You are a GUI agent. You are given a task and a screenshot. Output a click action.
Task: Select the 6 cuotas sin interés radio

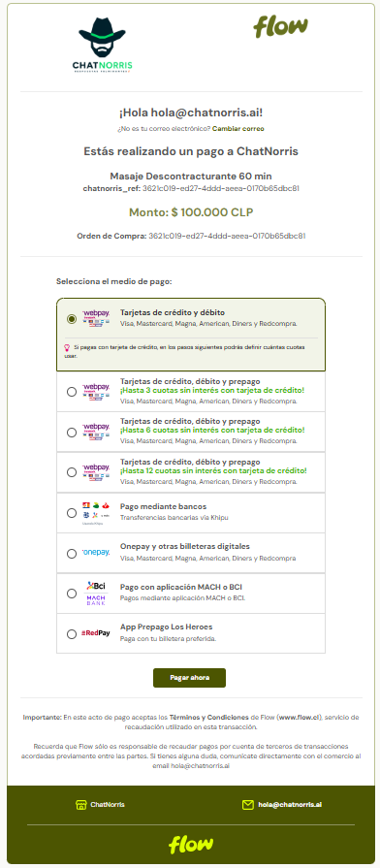72,432
